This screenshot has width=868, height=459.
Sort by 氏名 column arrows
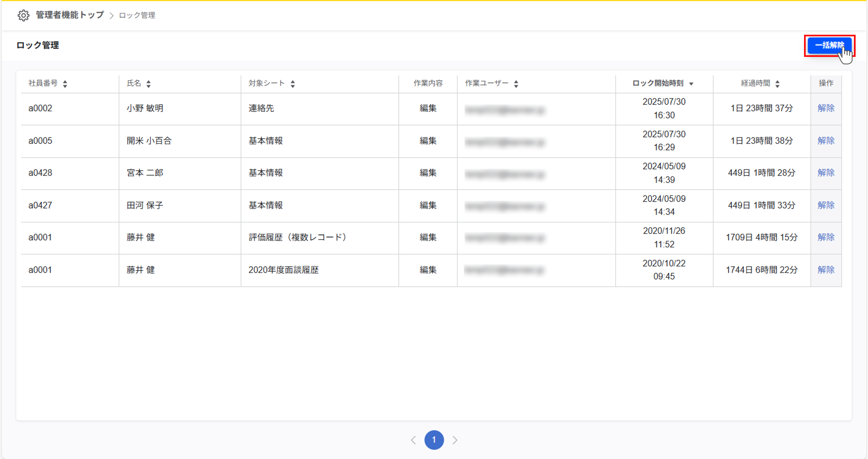tap(149, 84)
